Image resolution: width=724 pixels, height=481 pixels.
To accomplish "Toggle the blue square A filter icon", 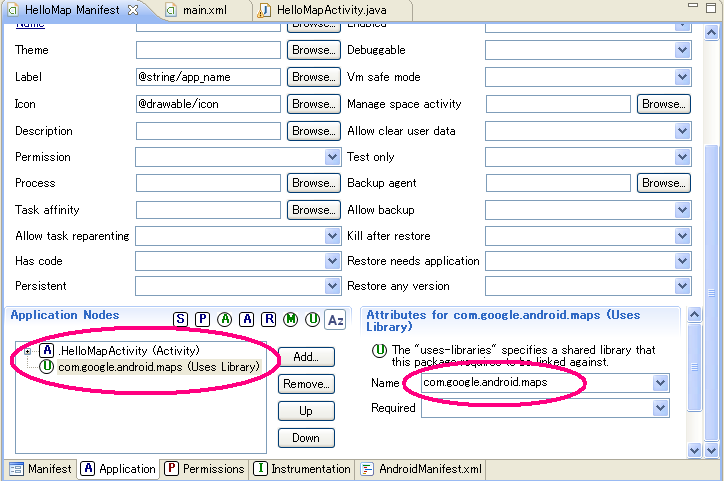I will [247, 319].
